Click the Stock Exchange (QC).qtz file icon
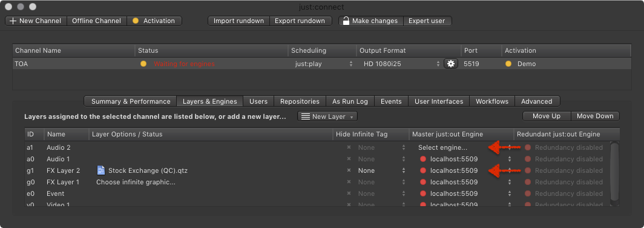Image resolution: width=644 pixels, height=228 pixels. pos(101,170)
